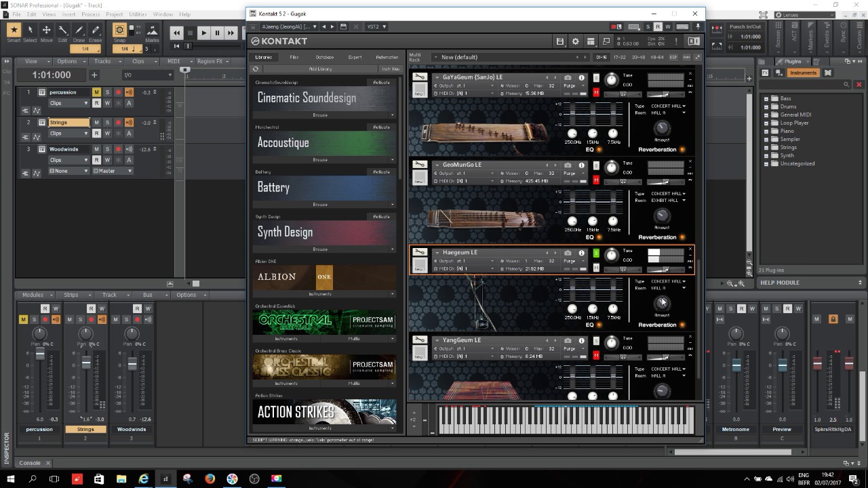
Task: Open the wrench editor for Haegeum LE
Action: click(x=420, y=253)
